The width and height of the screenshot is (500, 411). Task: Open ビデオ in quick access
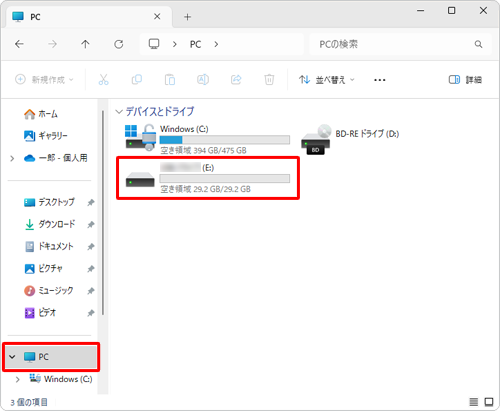[x=40, y=313]
